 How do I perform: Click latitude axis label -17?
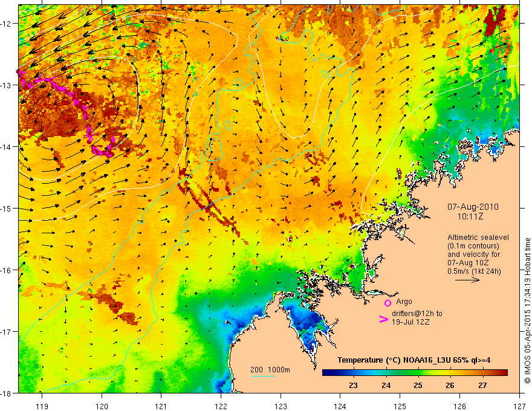[7, 331]
